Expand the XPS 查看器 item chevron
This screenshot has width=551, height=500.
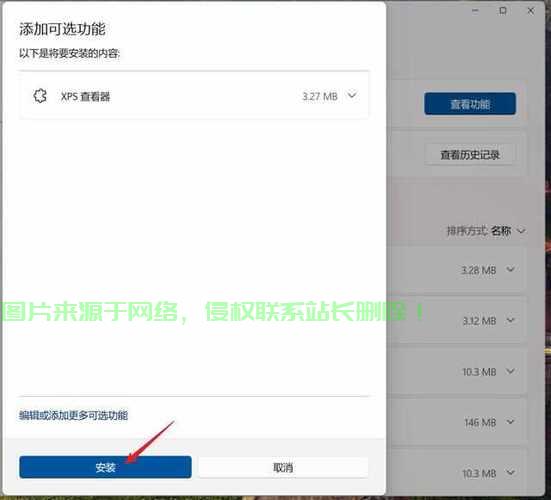[x=352, y=95]
